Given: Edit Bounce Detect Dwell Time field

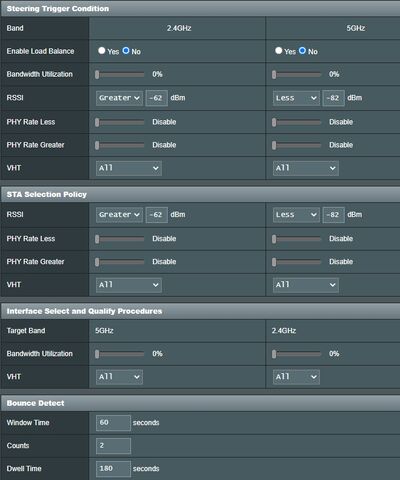Looking at the screenshot, I should point(113,469).
